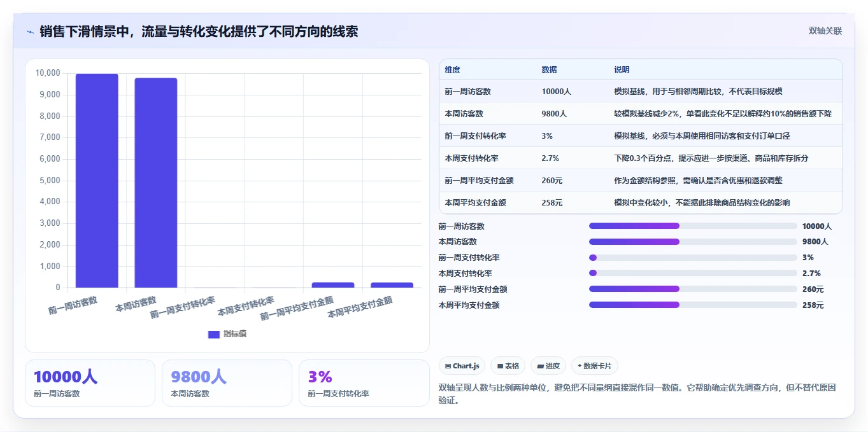Click table value 258元
The image size is (868, 432).
[552, 203]
